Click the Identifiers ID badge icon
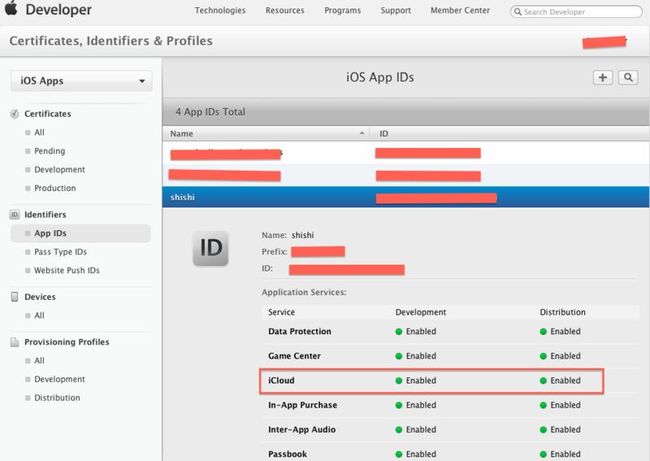The width and height of the screenshot is (650, 461). 15,214
